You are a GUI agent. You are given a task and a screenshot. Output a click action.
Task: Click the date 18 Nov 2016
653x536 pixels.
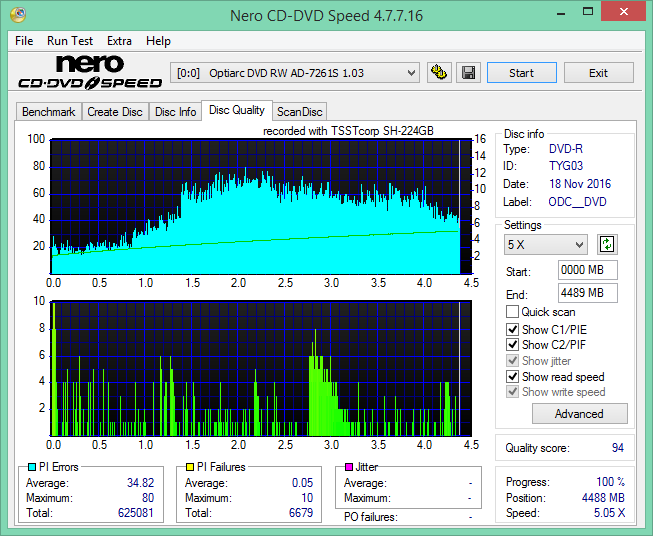click(x=580, y=184)
